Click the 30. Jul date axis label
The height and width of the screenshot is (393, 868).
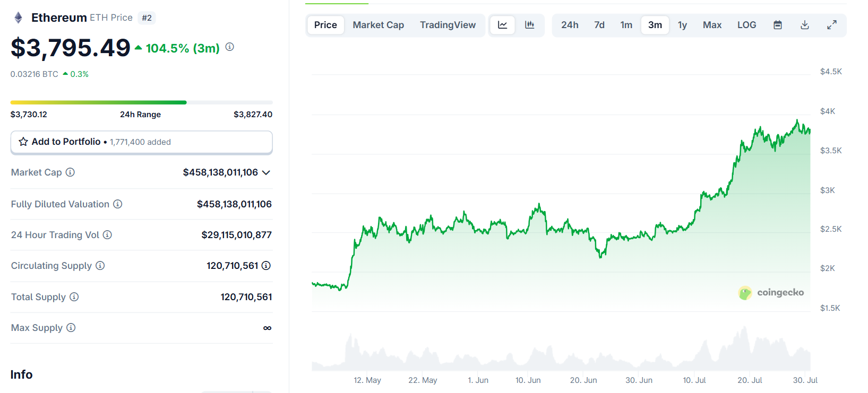point(805,380)
